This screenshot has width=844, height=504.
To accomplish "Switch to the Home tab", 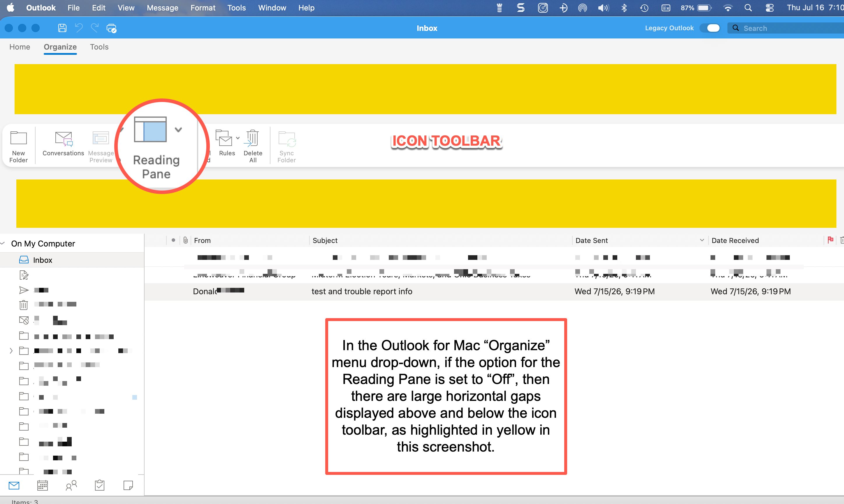I will (x=20, y=47).
